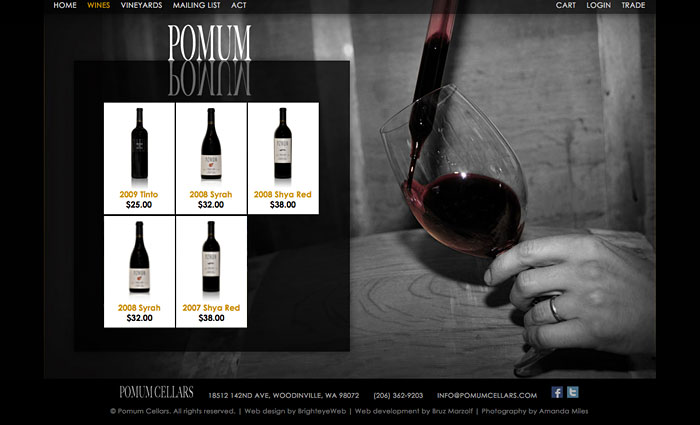
Task: Open the TRADE link
Action: point(633,5)
